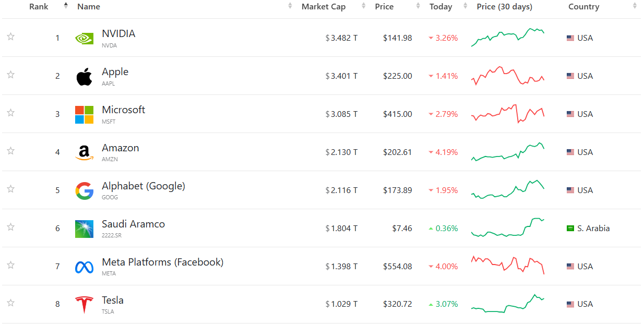Click the Saudi Aramco logo icon
The height and width of the screenshot is (324, 644).
tap(84, 229)
